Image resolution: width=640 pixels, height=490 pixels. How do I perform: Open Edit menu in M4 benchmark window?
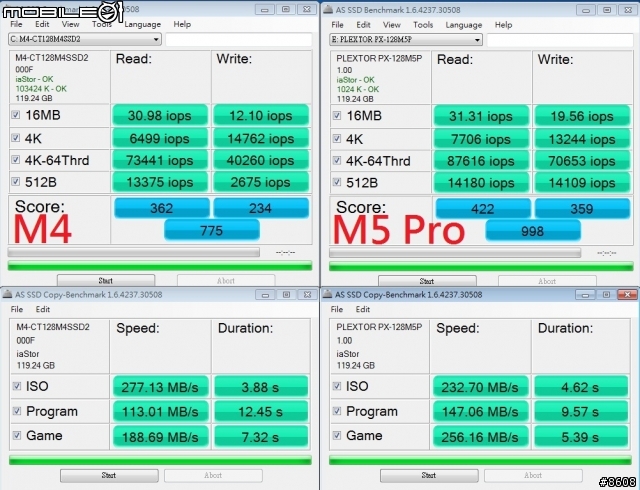[42, 24]
